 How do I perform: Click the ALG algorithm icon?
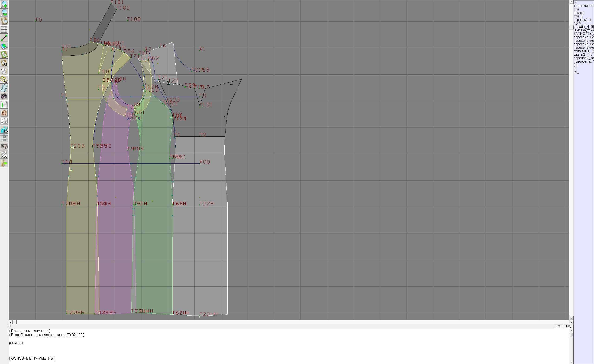point(4,155)
